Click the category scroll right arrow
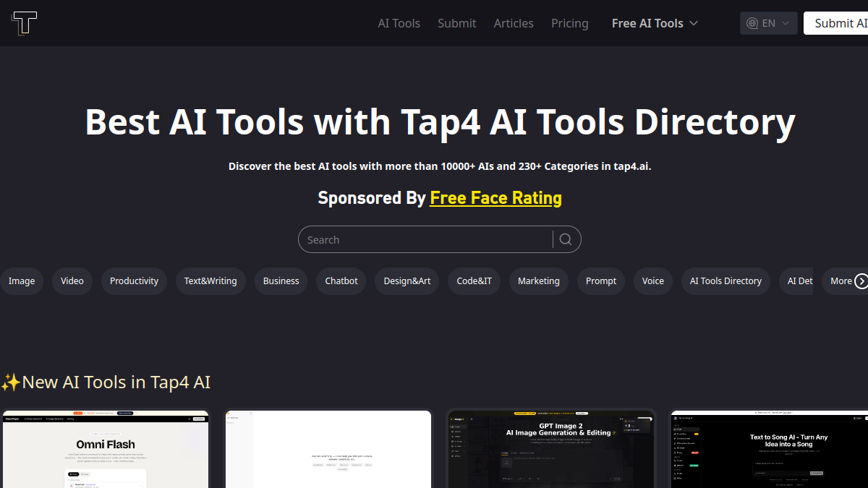The width and height of the screenshot is (868, 488). tap(861, 281)
